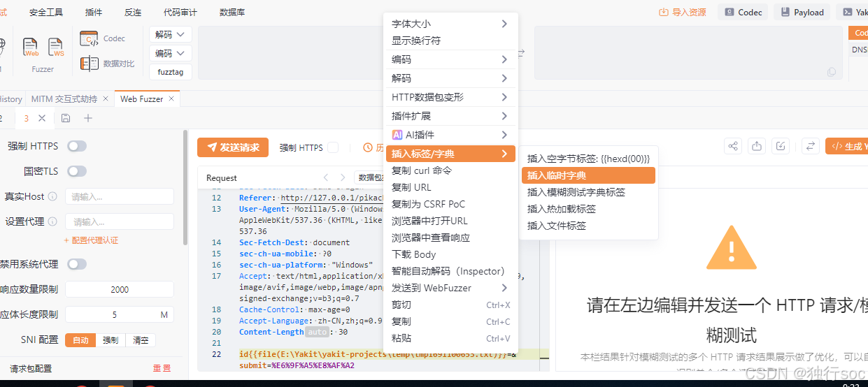The image size is (868, 387).
Task: Open the Web Fuzzer tool icon
Action: [31, 47]
